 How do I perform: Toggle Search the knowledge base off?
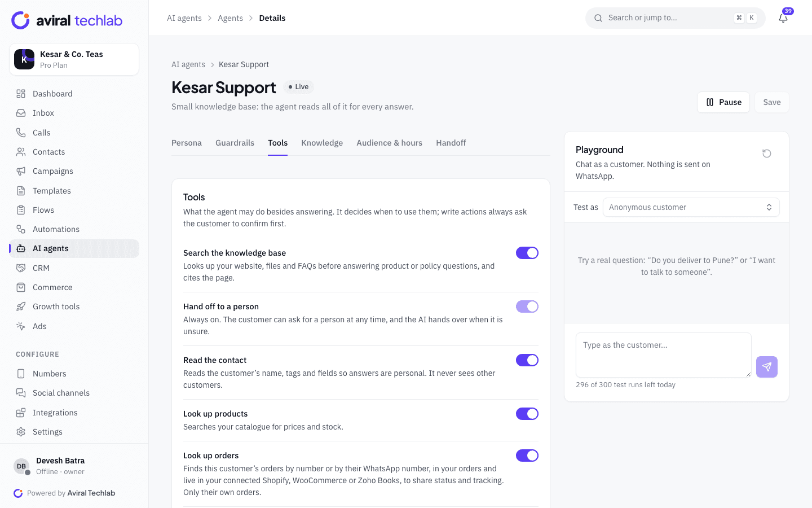527,253
